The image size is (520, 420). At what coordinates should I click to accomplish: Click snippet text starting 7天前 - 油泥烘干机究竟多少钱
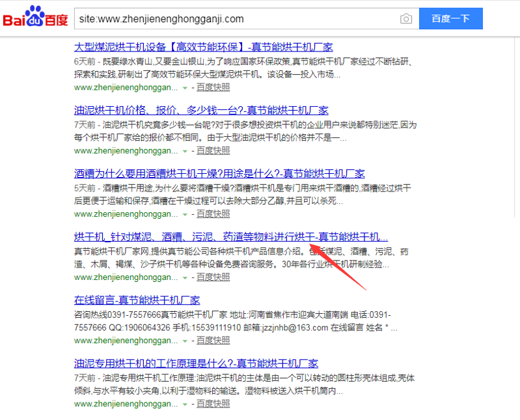point(245,131)
